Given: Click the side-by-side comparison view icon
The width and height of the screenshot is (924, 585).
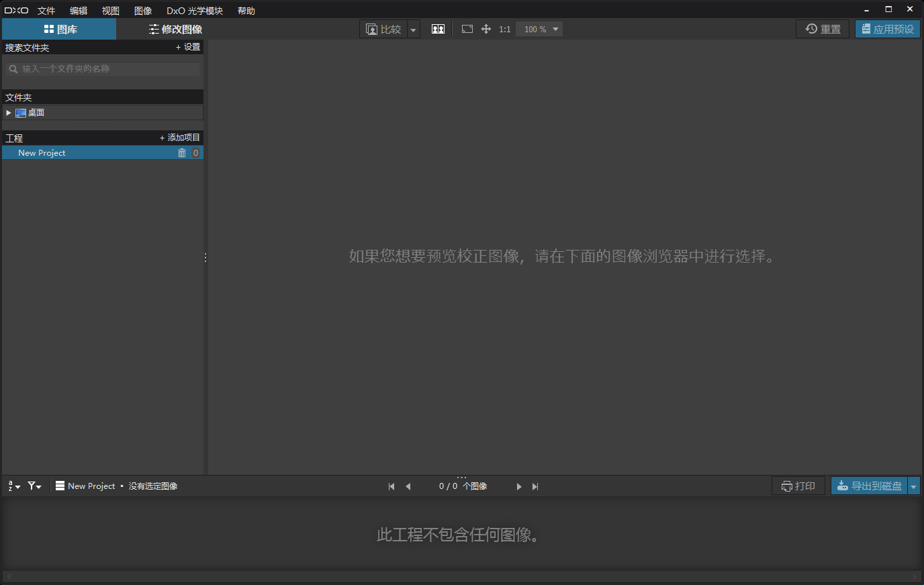Looking at the screenshot, I should [x=438, y=29].
